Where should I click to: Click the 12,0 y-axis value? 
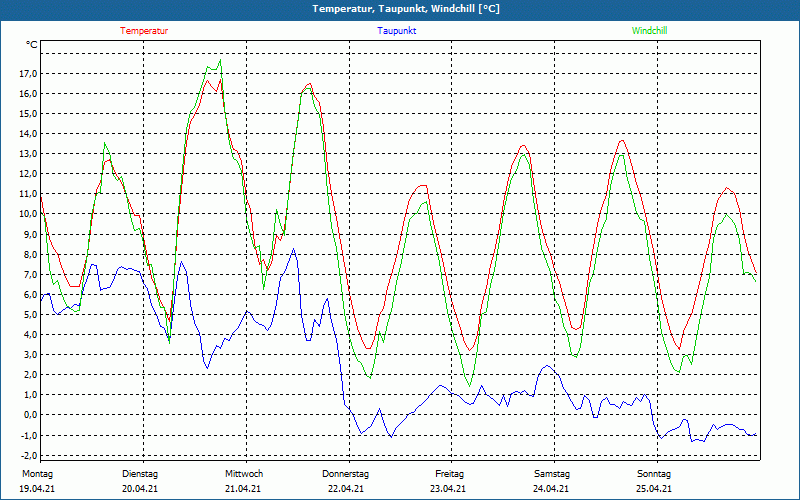(x=28, y=173)
